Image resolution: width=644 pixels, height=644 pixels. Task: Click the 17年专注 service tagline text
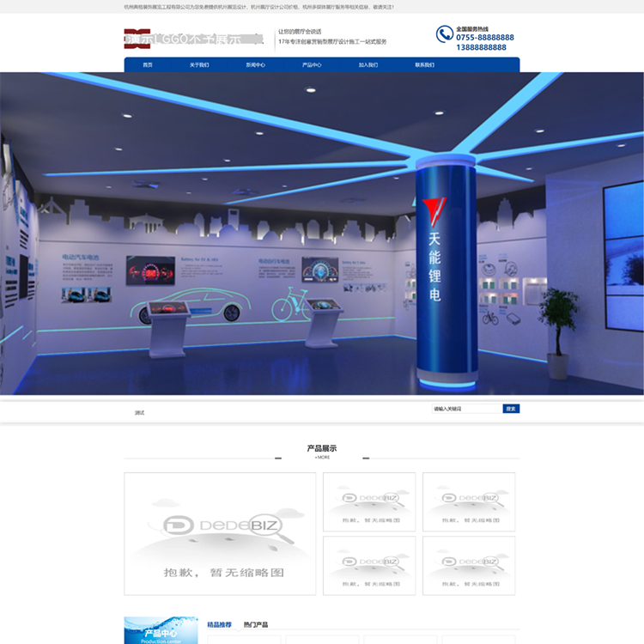[x=332, y=41]
